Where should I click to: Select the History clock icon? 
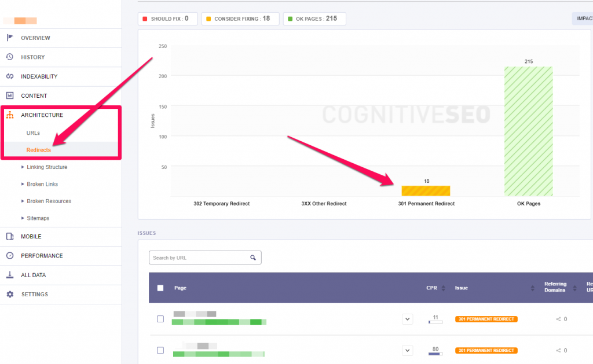(x=9, y=57)
